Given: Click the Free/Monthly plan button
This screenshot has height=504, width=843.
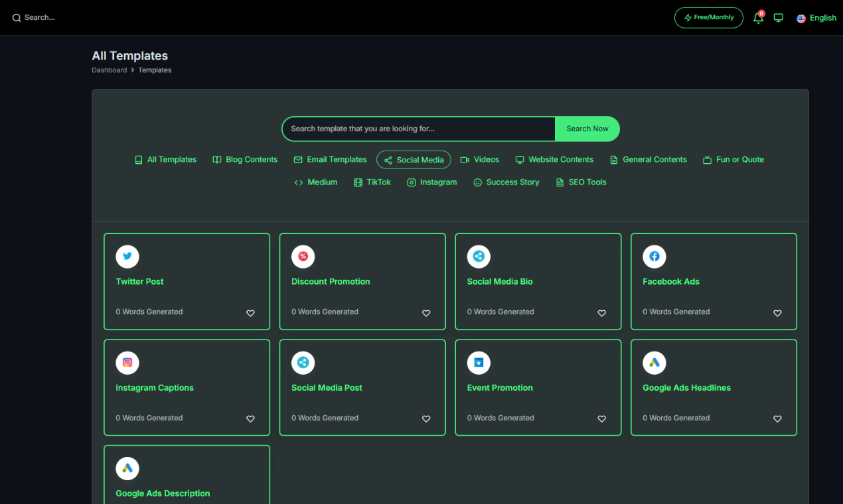Looking at the screenshot, I should click(x=708, y=18).
